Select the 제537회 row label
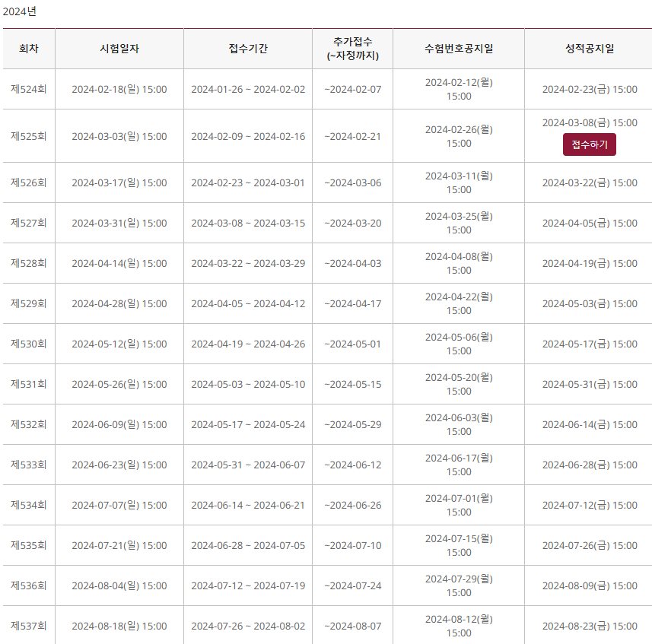The width and height of the screenshot is (652, 644). coord(29,627)
